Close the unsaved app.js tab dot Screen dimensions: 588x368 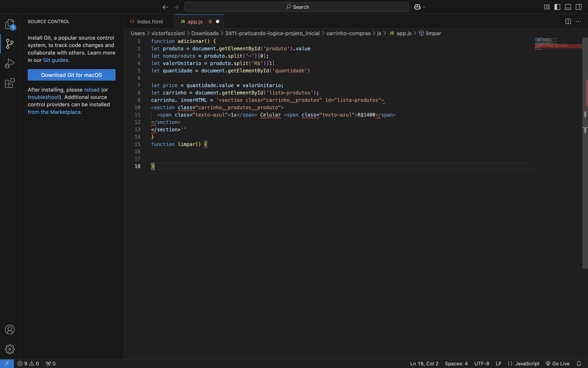coord(217,21)
